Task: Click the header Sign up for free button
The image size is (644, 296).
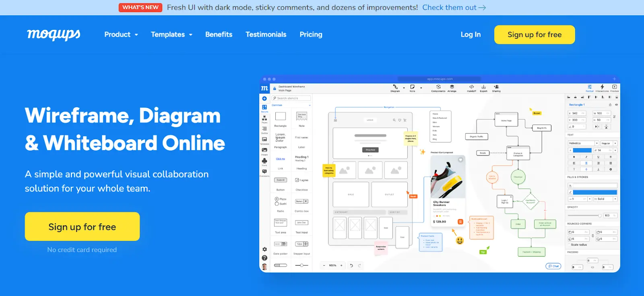Action: click(x=535, y=35)
